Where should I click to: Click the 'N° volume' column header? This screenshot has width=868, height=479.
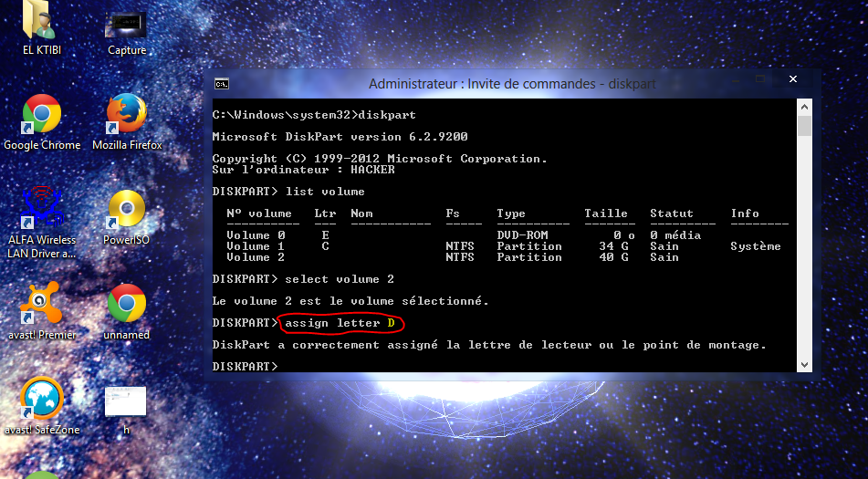[x=259, y=213]
